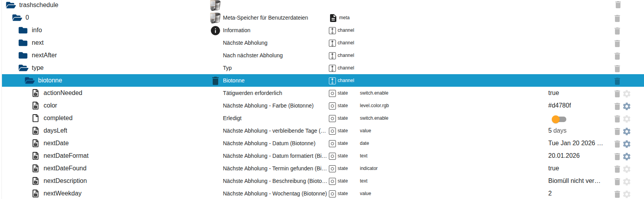This screenshot has width=644, height=199.
Task: Delete the selected biotonne channel via trash icon
Action: (617, 81)
